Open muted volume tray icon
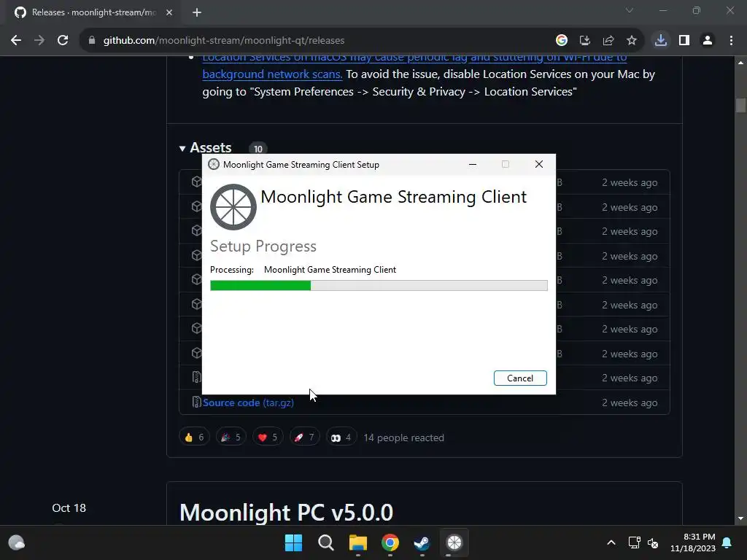Screen dimensions: 747x560 [x=653, y=542]
